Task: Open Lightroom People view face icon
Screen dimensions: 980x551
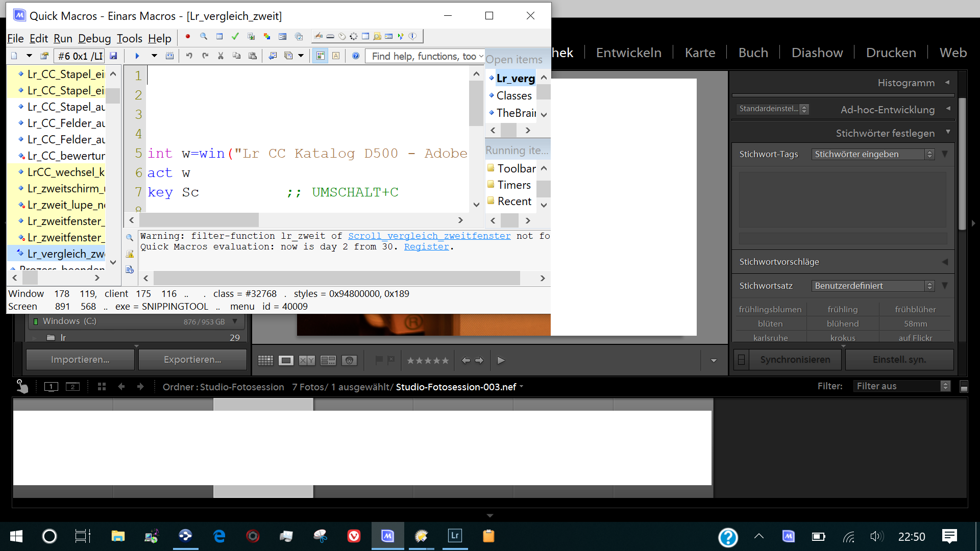Action: (x=349, y=361)
